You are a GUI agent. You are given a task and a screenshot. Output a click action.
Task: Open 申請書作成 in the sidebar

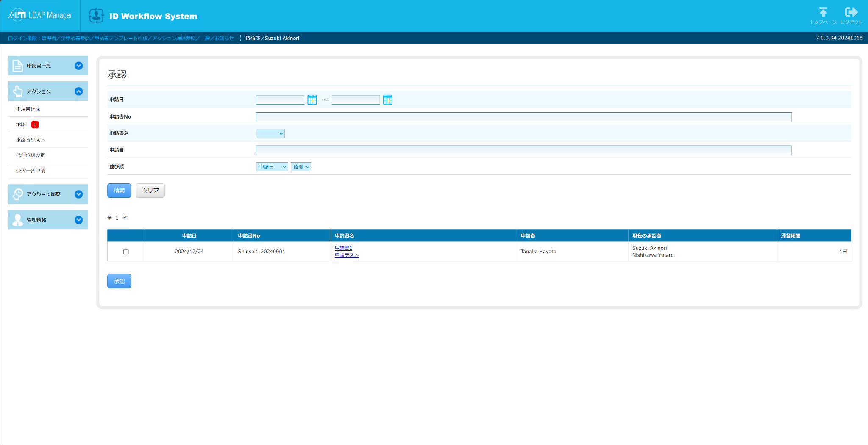(28, 109)
